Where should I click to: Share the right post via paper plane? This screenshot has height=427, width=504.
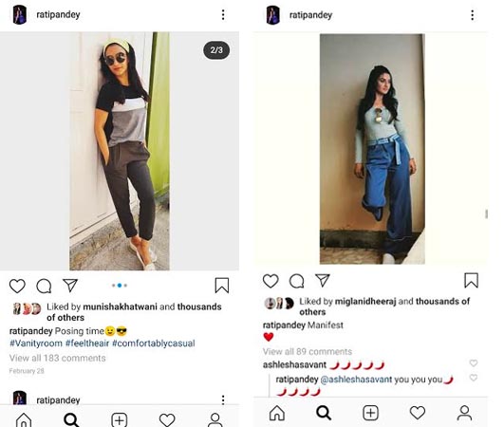point(323,280)
